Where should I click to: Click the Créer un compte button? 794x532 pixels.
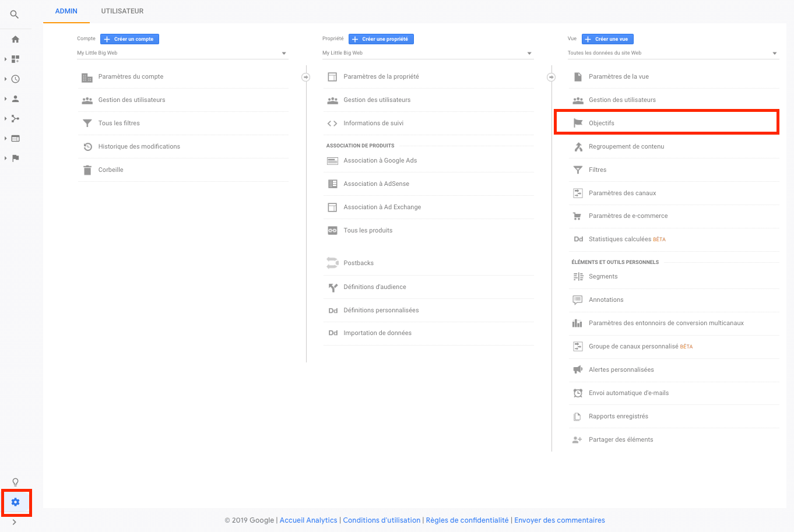coord(130,39)
